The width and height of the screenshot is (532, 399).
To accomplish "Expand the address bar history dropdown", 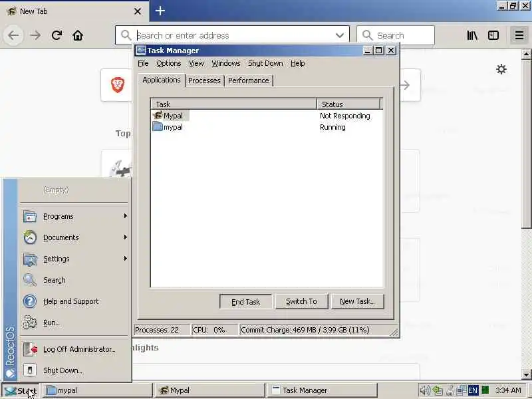I will point(340,35).
